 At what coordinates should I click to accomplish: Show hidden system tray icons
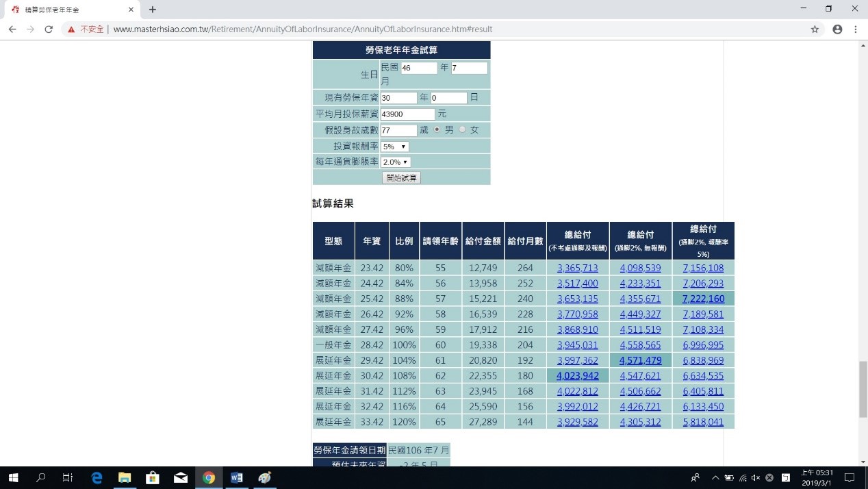[x=715, y=478]
